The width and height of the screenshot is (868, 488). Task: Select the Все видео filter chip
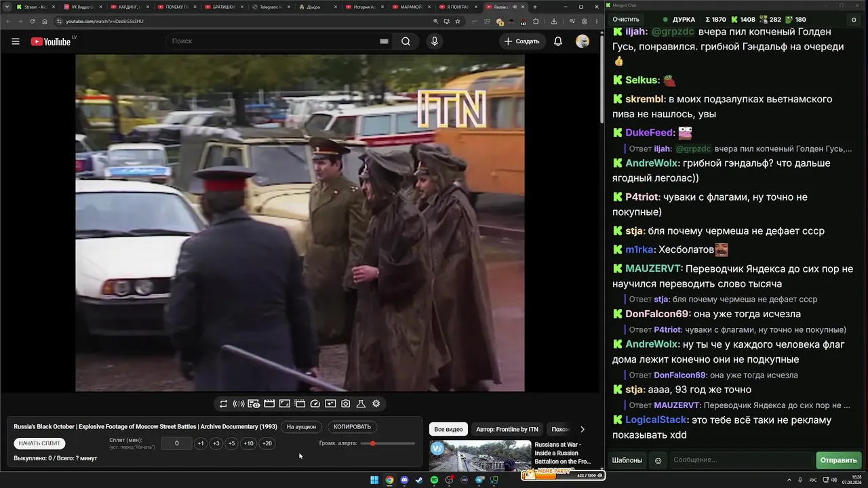(448, 429)
